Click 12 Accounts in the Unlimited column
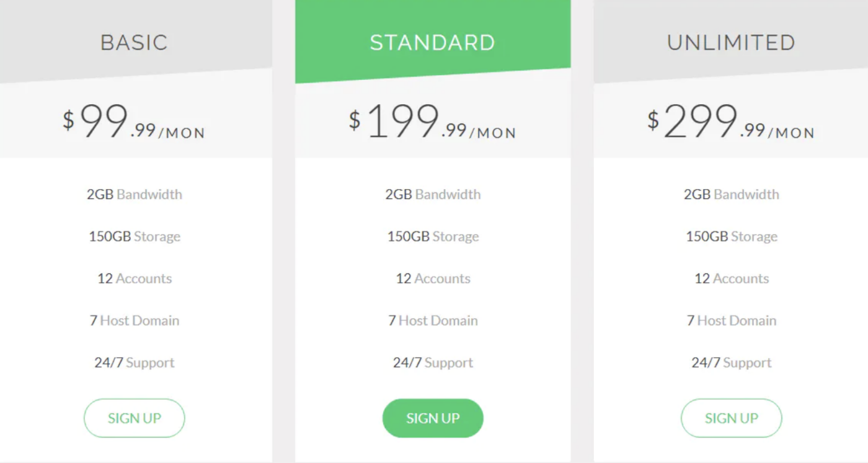The image size is (868, 463). click(x=732, y=278)
